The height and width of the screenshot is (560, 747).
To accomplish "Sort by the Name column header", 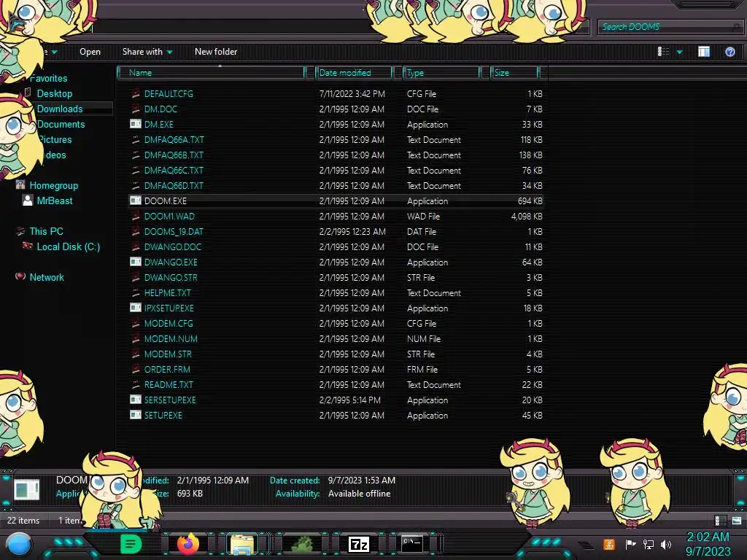I will click(x=212, y=73).
